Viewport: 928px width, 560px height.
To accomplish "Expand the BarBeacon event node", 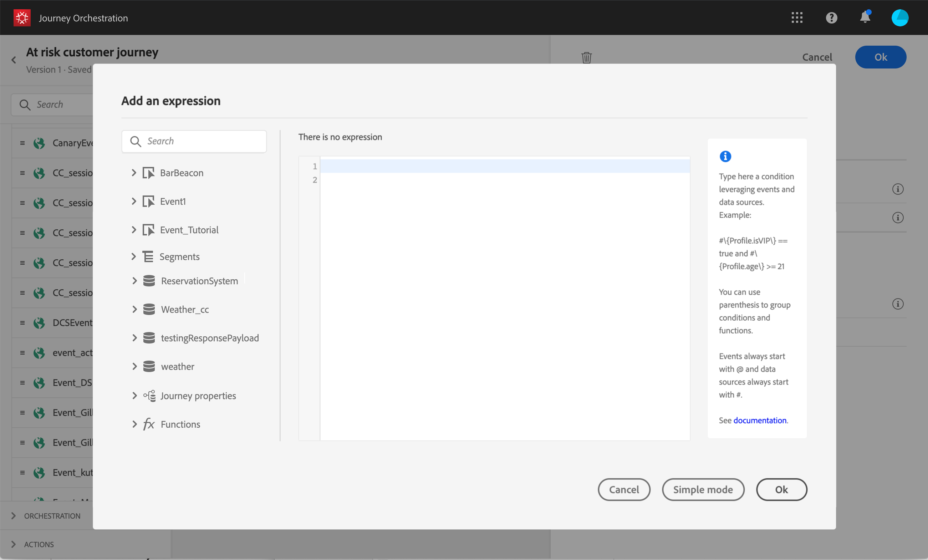I will [134, 173].
